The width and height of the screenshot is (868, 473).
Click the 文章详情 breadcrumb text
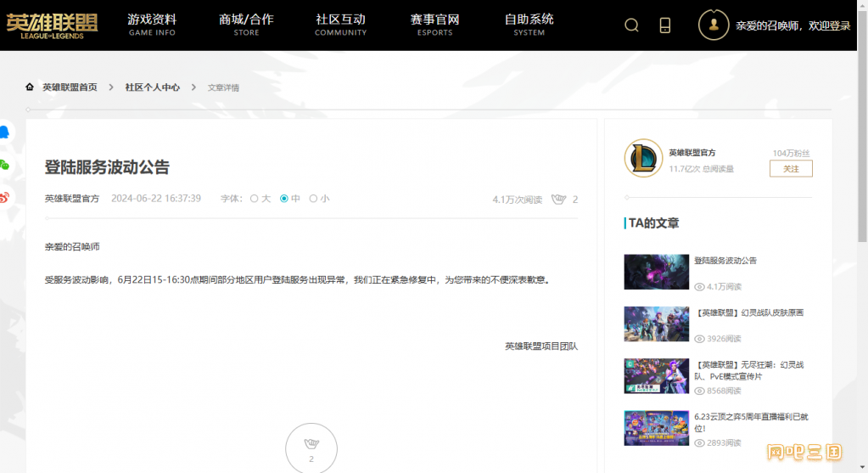tap(224, 87)
